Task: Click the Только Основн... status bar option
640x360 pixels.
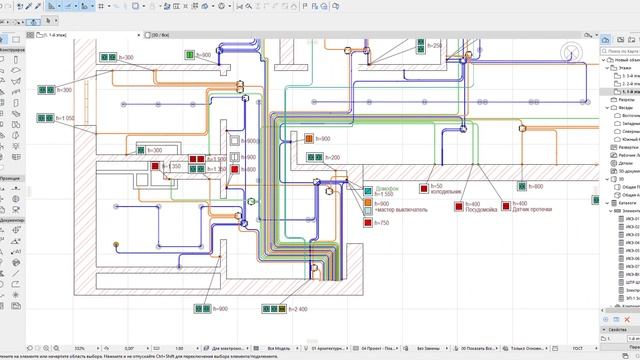Action: click(x=528, y=348)
